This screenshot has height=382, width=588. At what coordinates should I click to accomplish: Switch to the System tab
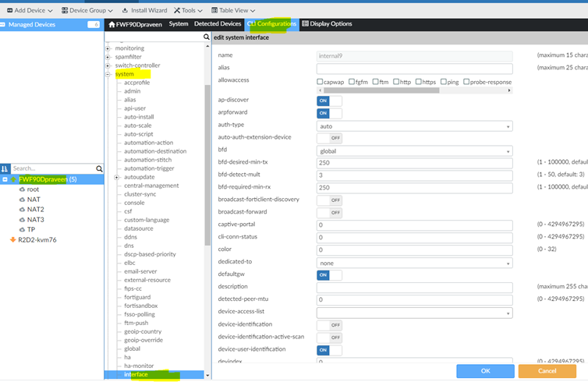(178, 24)
